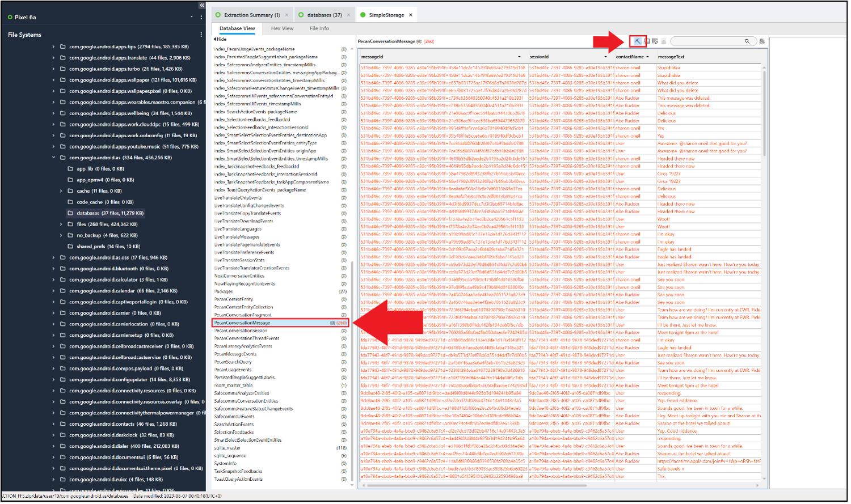
Task: Click Hide to collapse the table list
Action: pyautogui.click(x=220, y=39)
